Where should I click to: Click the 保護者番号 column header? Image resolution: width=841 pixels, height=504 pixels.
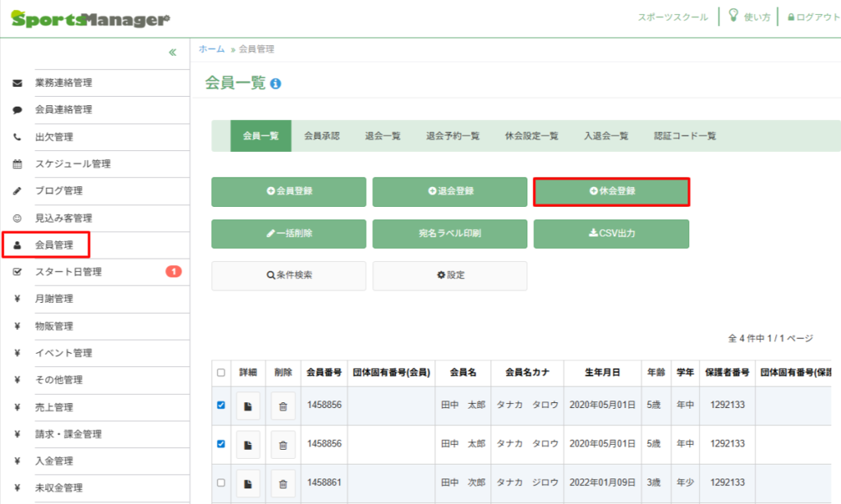[x=728, y=373]
